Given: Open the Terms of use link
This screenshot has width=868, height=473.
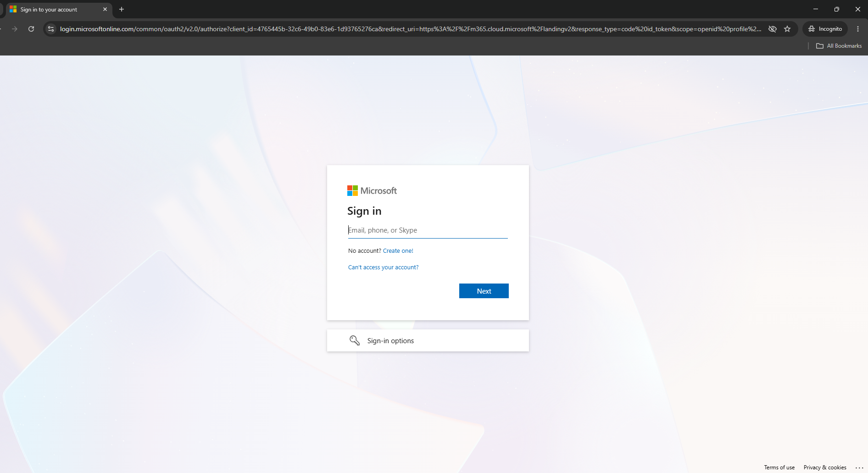Looking at the screenshot, I should click(779, 467).
